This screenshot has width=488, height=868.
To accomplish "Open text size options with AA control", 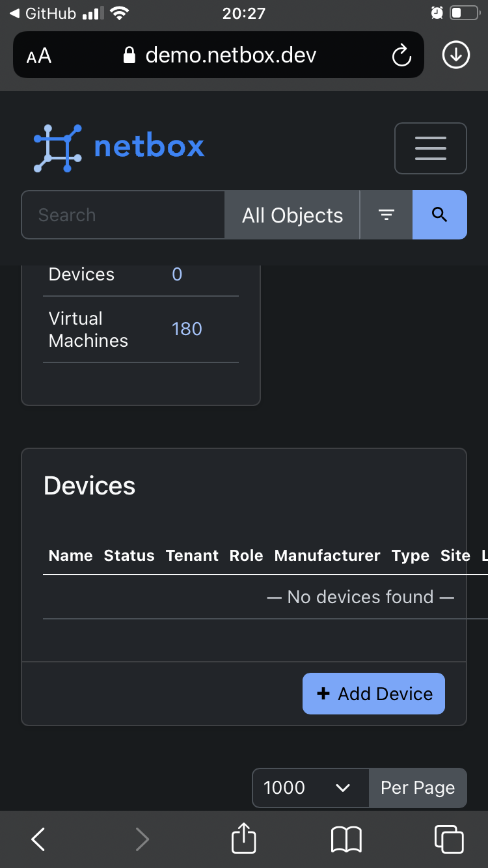I will tap(38, 55).
